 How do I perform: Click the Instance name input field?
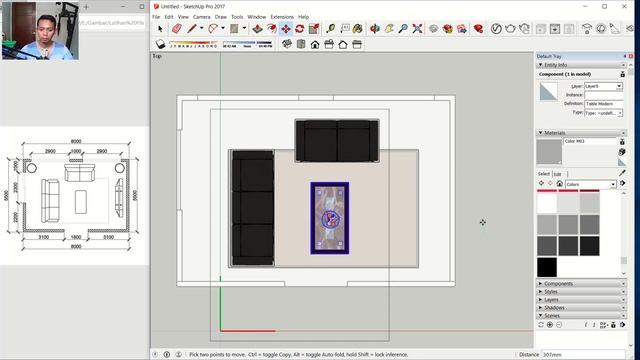(604, 95)
